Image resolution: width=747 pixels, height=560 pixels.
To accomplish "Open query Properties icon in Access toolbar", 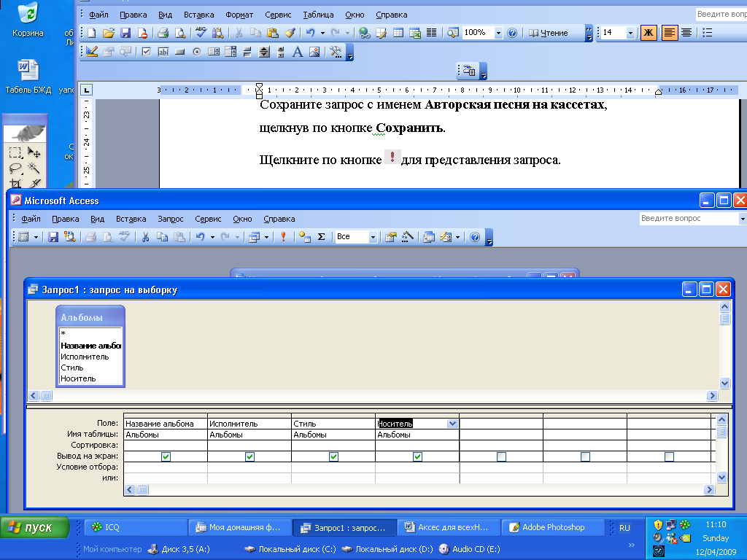I will pos(391,237).
